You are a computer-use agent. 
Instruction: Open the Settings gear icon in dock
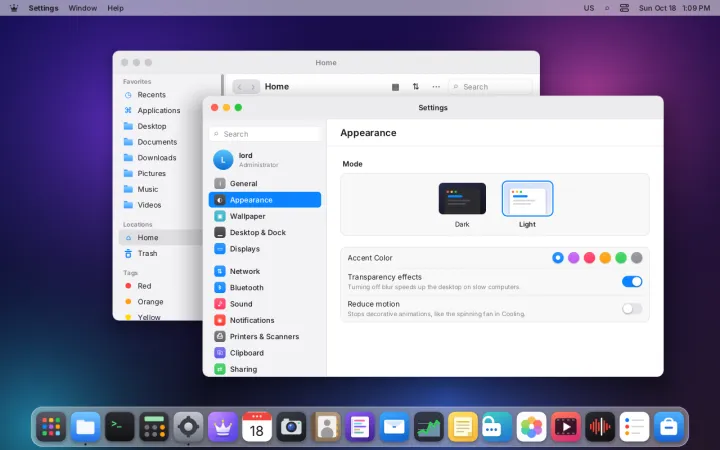[188, 427]
